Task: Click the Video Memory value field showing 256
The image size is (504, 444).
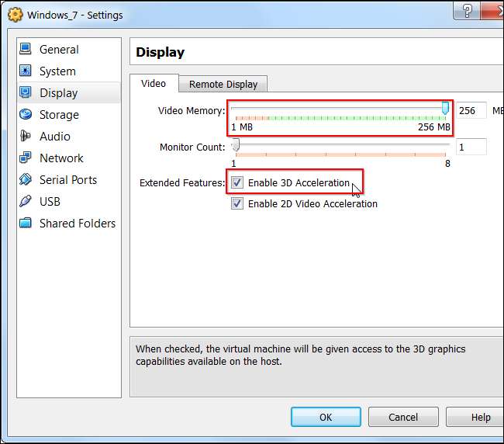Action: click(471, 111)
